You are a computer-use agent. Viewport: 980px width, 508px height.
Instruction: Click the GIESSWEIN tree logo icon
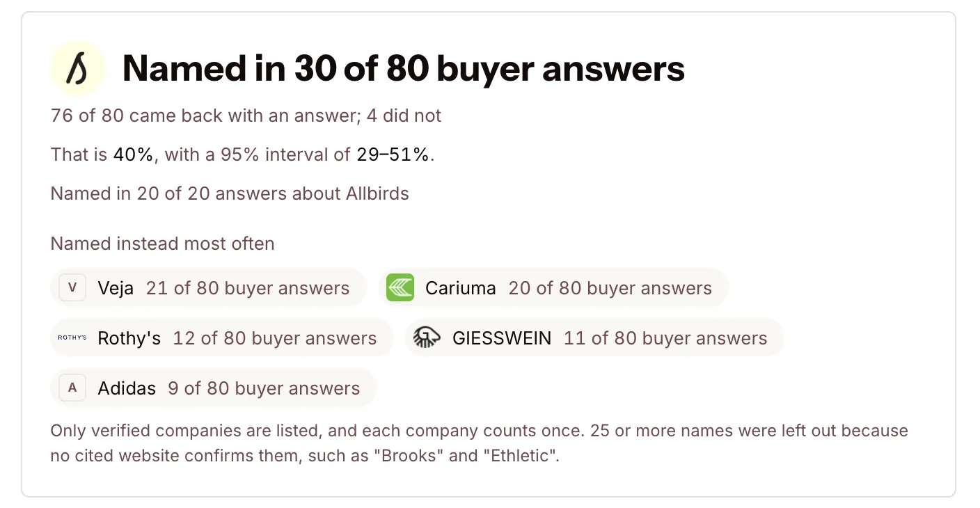tap(427, 338)
